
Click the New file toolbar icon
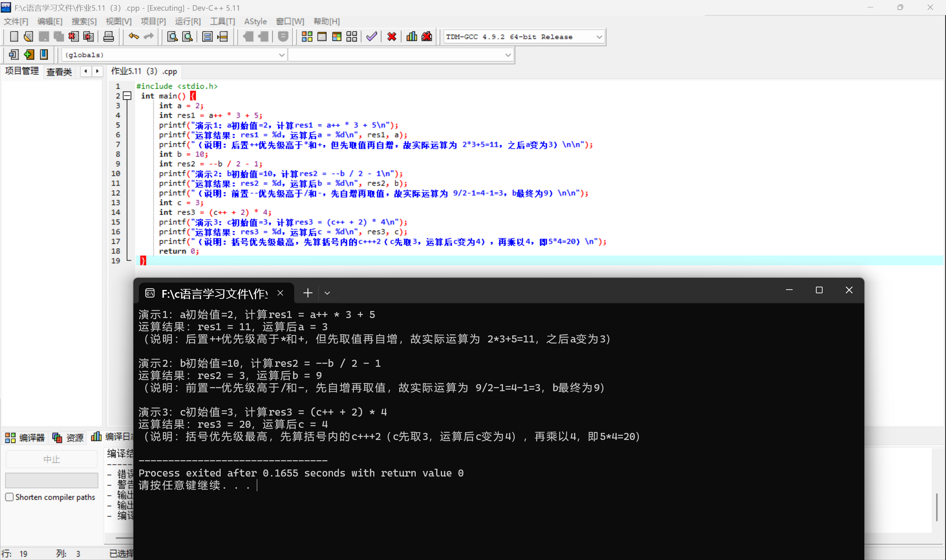click(14, 37)
